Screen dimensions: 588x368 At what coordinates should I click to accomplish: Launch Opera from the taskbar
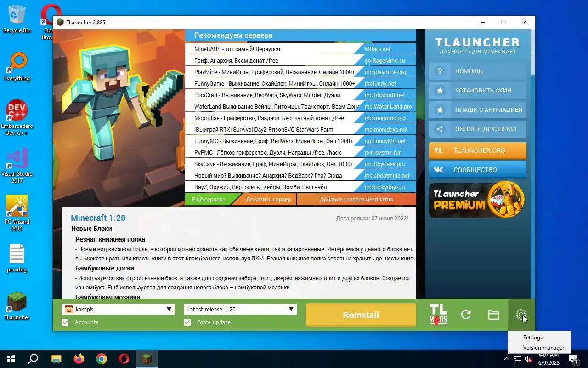124,359
